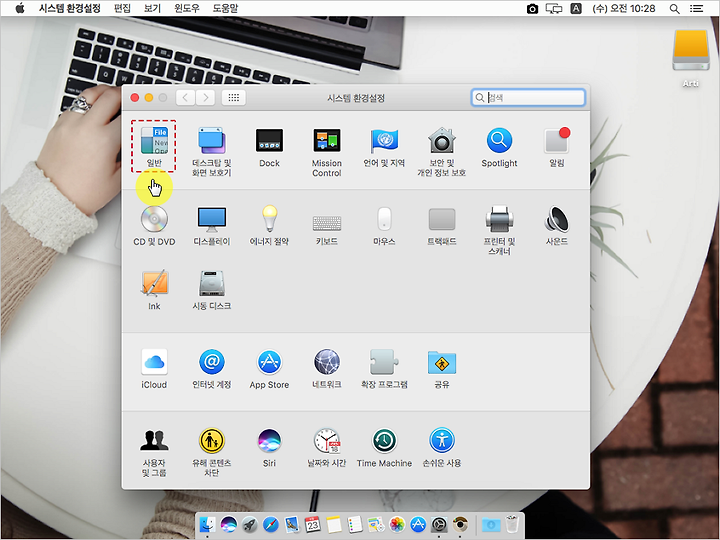Open the Ink preference pane
The image size is (720, 540).
154,290
